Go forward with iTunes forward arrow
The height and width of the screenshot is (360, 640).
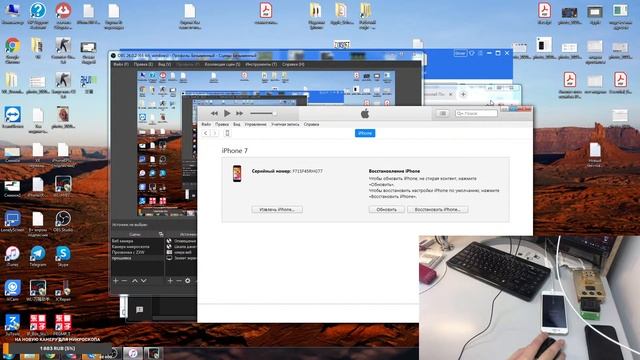(215, 133)
